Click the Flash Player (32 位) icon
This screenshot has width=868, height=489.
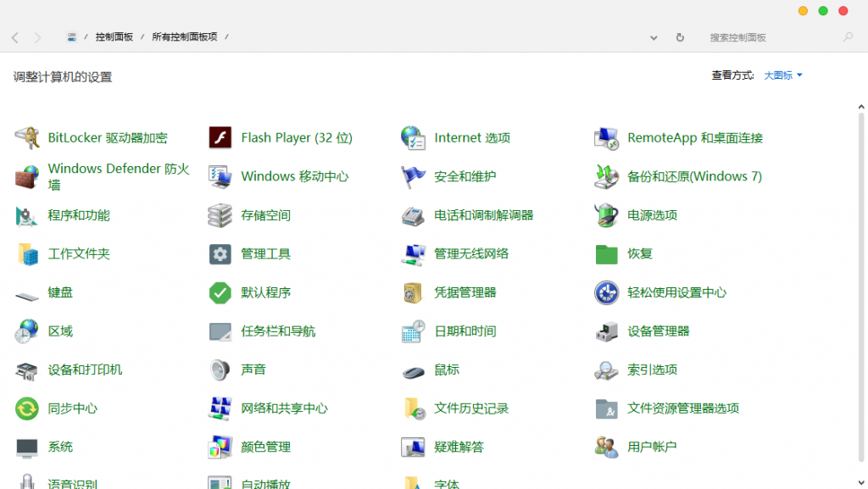(220, 138)
